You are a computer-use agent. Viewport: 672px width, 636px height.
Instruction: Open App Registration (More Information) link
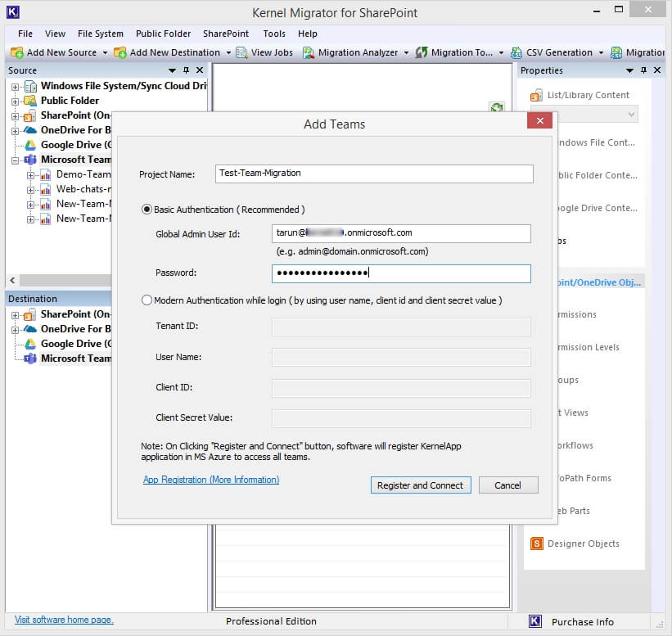211,480
